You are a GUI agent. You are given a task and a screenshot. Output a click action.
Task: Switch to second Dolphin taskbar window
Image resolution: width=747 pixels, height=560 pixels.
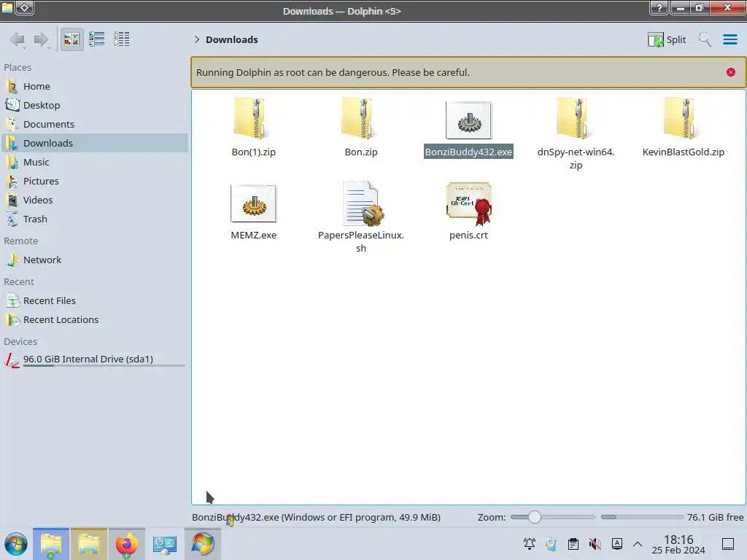point(89,544)
